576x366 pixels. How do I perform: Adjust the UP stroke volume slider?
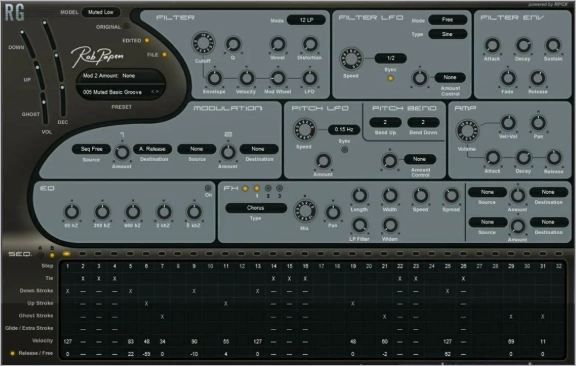[x=39, y=76]
